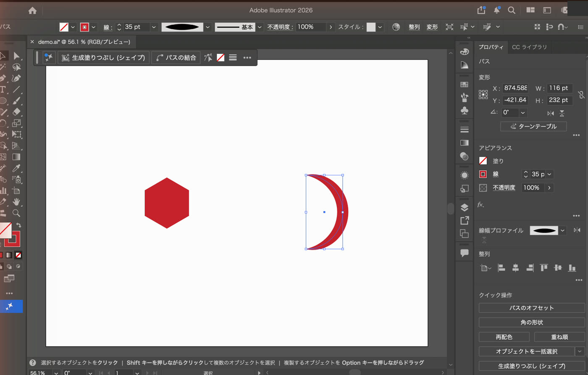Choose the Gradient tool in the toolbar
This screenshot has height=375, width=588.
coord(16,157)
